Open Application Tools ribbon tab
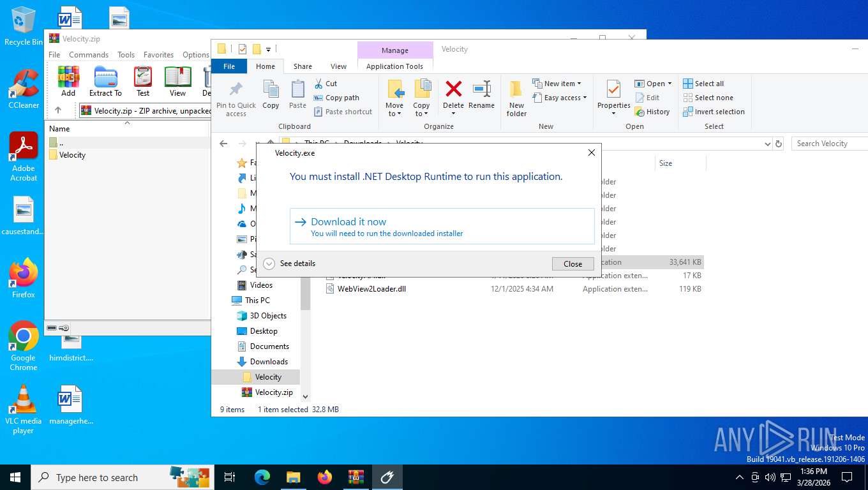The width and height of the screenshot is (868, 490). [x=394, y=66]
